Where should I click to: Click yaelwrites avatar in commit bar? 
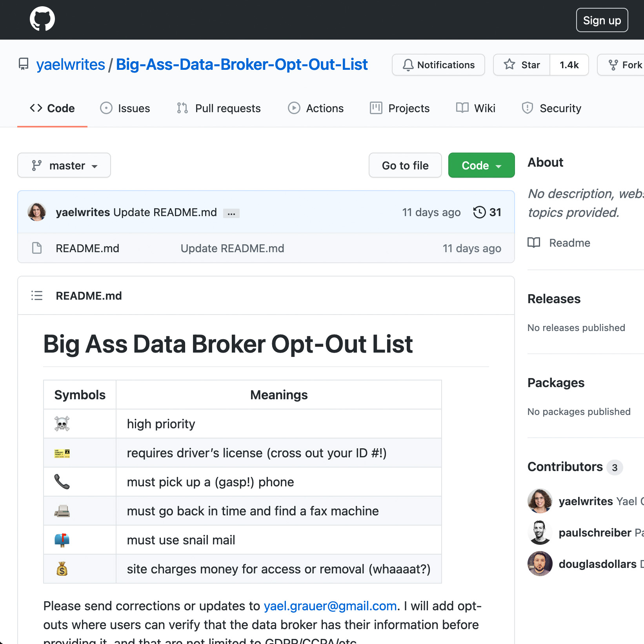37,212
